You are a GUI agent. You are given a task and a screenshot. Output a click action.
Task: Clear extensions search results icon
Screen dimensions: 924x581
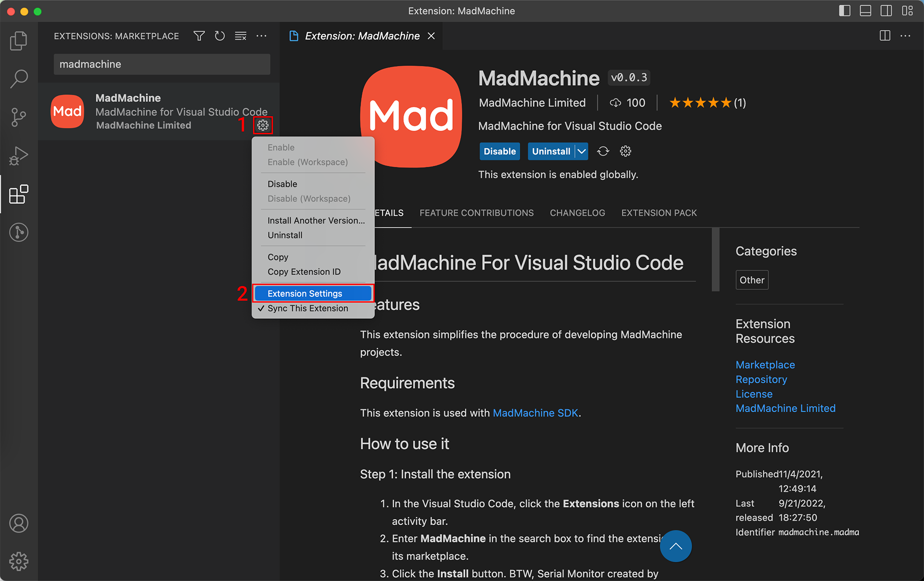[241, 36]
